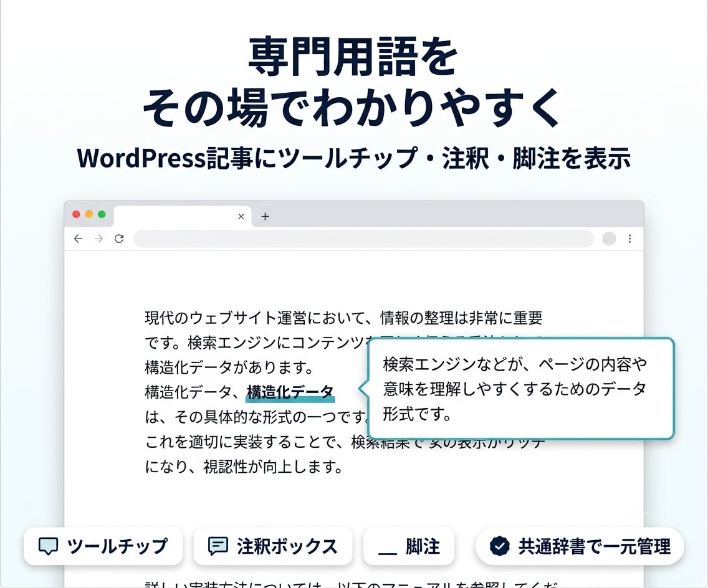
Task: Open a new tab with the plus icon
Action: (x=265, y=217)
